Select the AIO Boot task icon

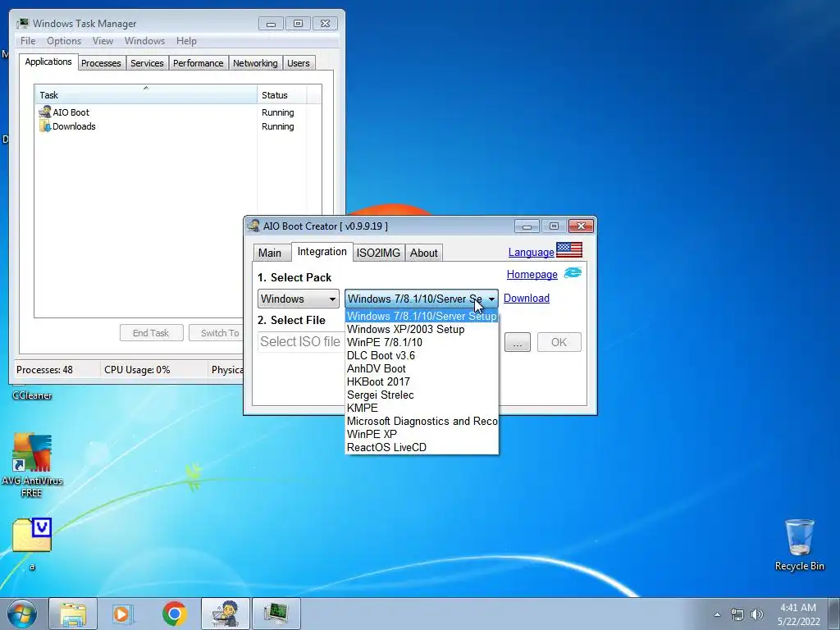tap(45, 112)
